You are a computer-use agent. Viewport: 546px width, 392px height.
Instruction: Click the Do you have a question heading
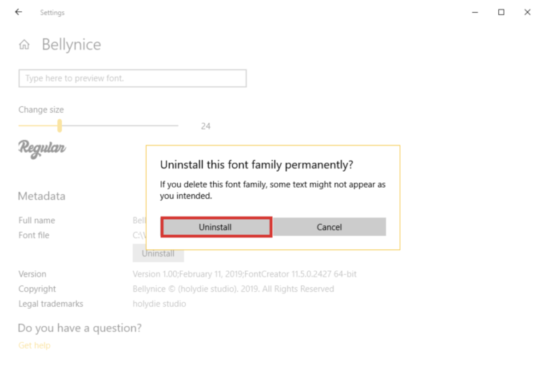pos(80,328)
